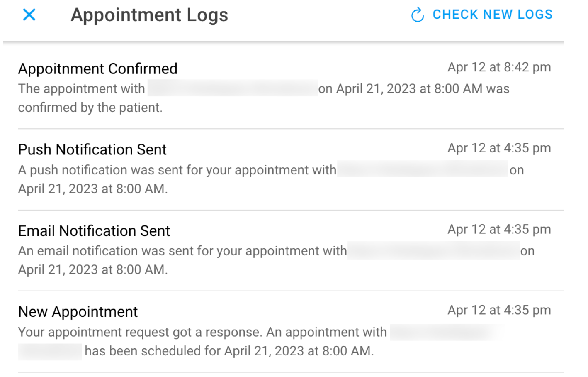This screenshot has width=588, height=377.
Task: Click 'has been scheduled for April 21, 2023' text
Action: [229, 351]
